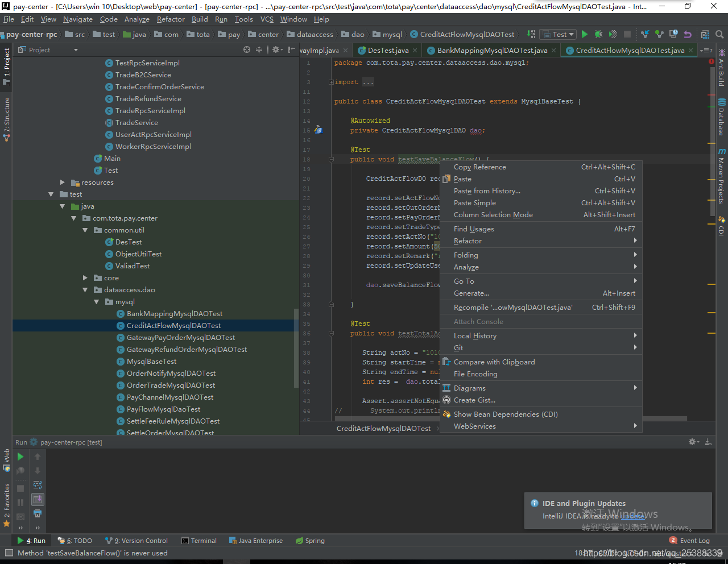Open Refactor submenu in context menu
This screenshot has height=564, width=728.
(x=541, y=240)
